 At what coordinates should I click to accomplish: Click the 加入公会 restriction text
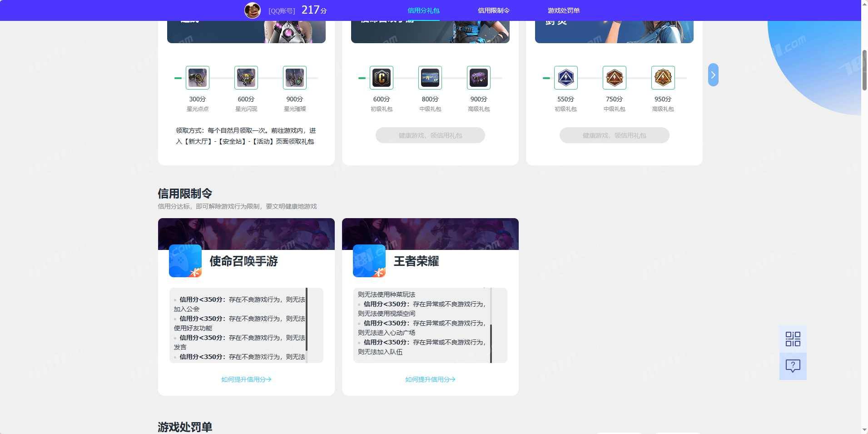[x=186, y=309]
